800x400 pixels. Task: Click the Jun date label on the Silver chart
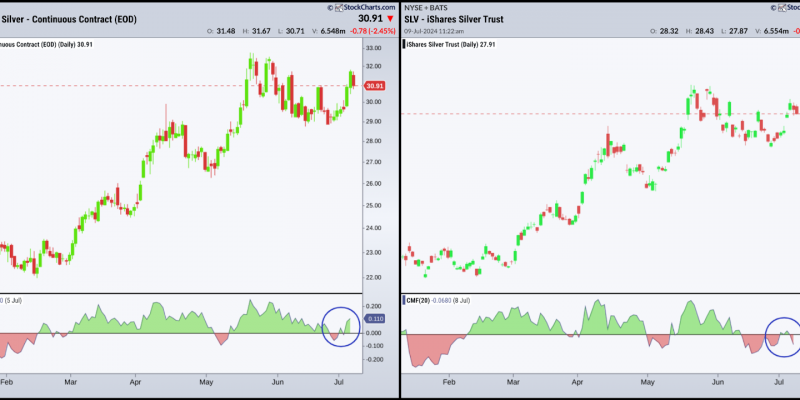pyautogui.click(x=277, y=381)
